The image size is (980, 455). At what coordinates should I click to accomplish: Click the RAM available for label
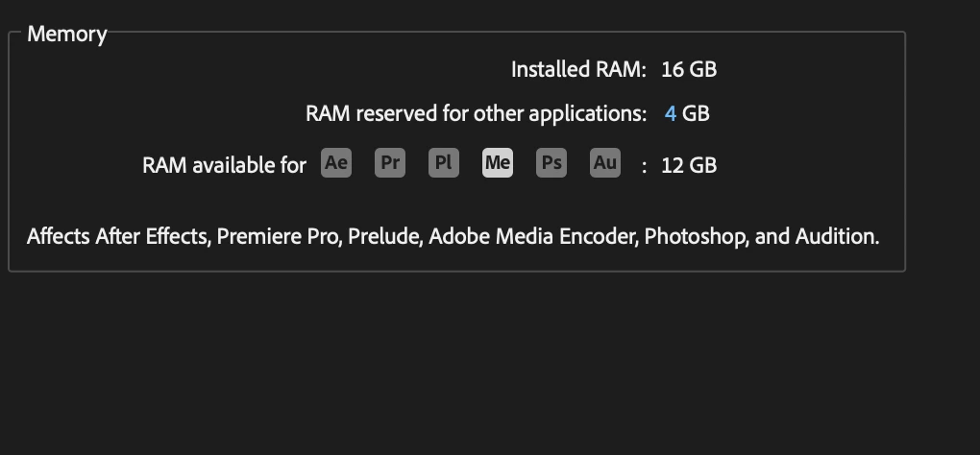[x=224, y=165]
